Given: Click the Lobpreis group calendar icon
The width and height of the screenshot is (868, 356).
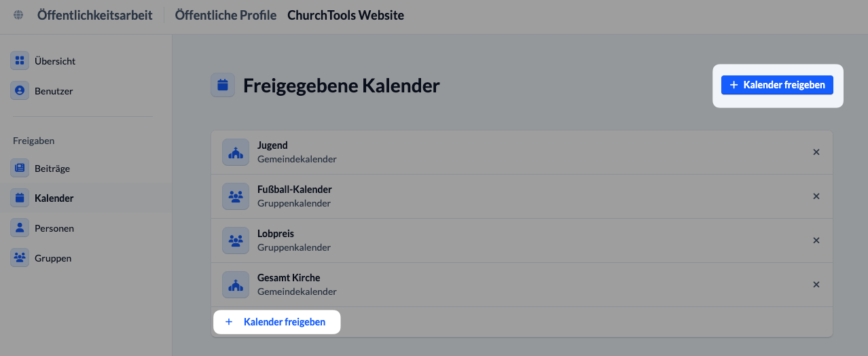Looking at the screenshot, I should click(236, 241).
